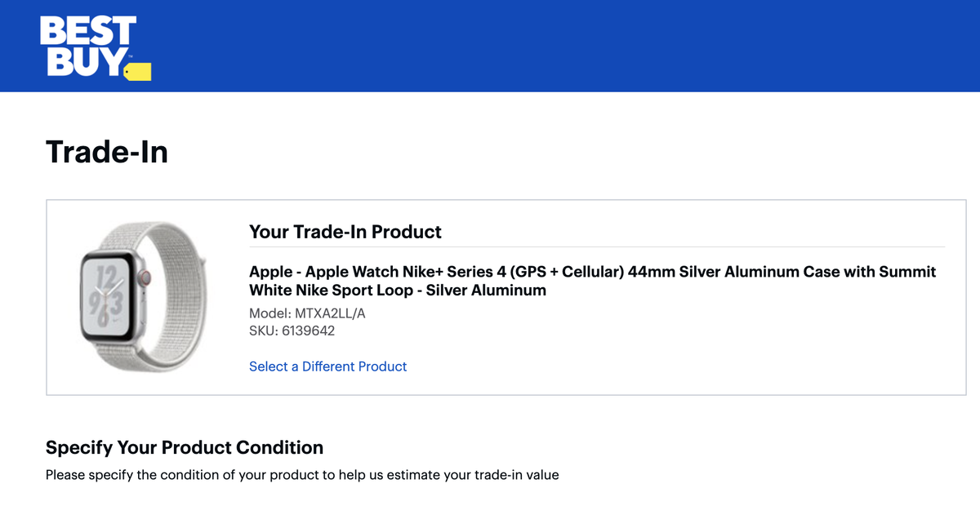Click the divider line under Your Trade-In Product
Screen dimensions: 980x506
click(596, 246)
